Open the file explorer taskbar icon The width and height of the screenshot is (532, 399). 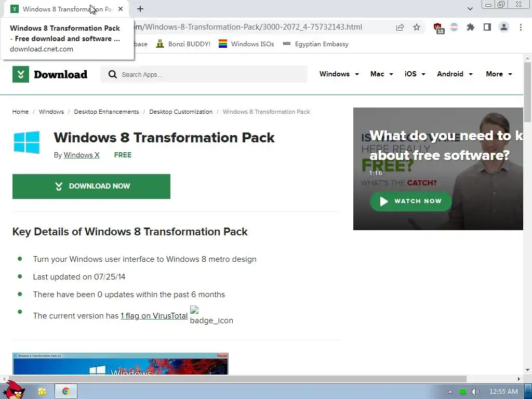pos(42,391)
